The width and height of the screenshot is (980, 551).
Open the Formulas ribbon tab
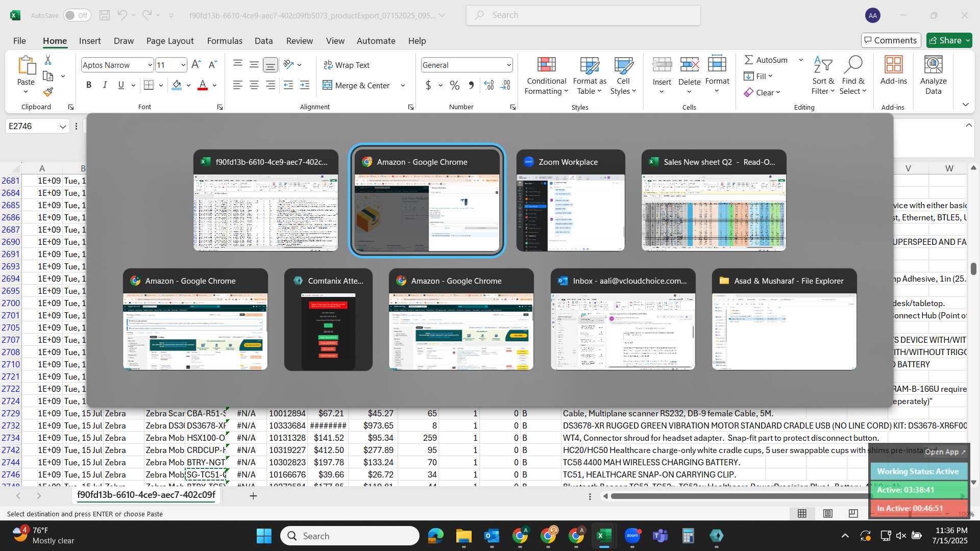225,41
